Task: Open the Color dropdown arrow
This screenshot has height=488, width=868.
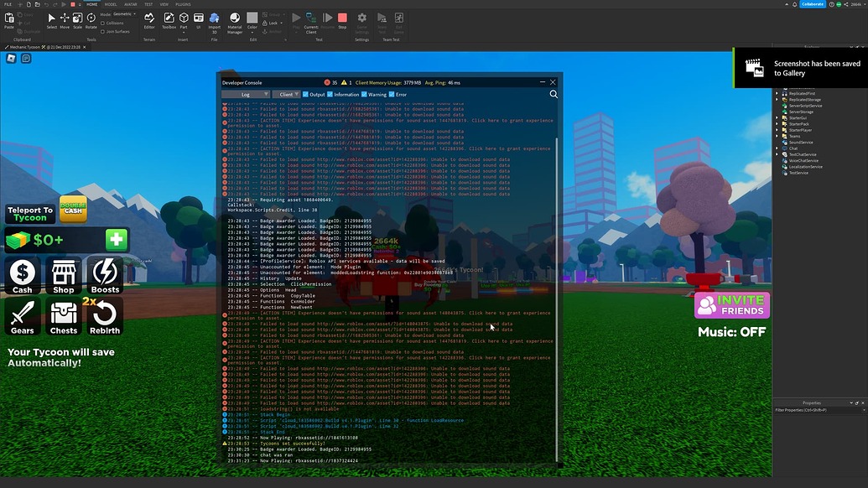Action: (x=252, y=32)
